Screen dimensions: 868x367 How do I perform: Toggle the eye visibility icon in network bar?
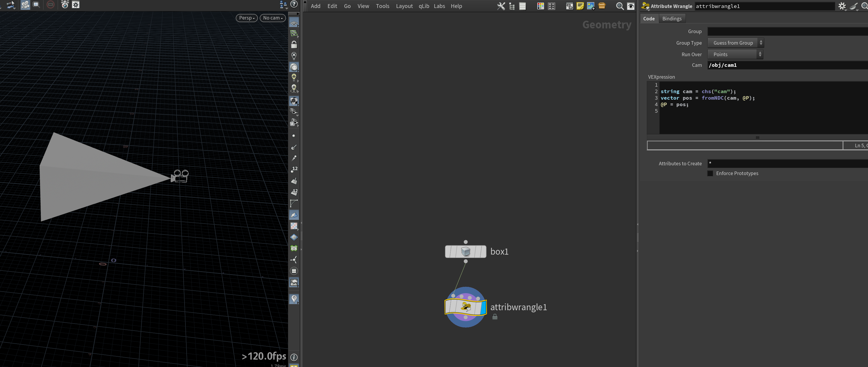click(x=631, y=6)
